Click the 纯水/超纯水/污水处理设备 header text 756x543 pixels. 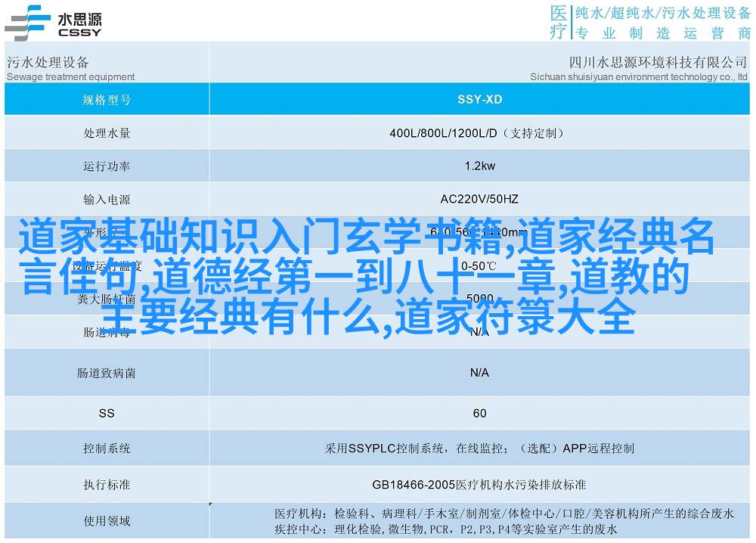tap(661, 13)
